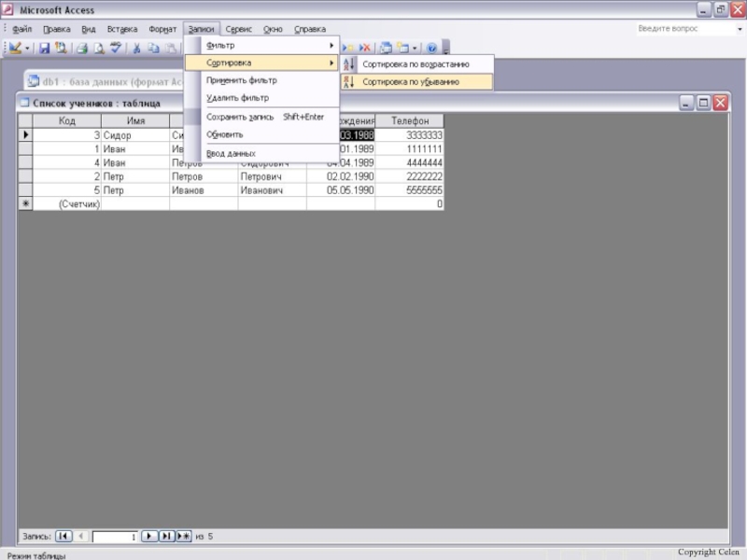Open the Сервис menu
The height and width of the screenshot is (560, 747).
pos(238,29)
